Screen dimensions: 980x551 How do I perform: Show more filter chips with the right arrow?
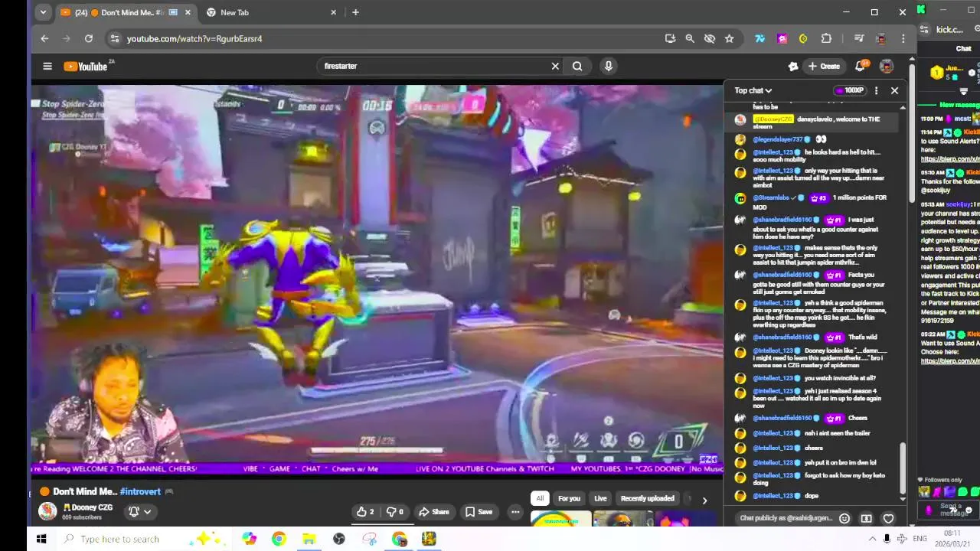tap(704, 500)
